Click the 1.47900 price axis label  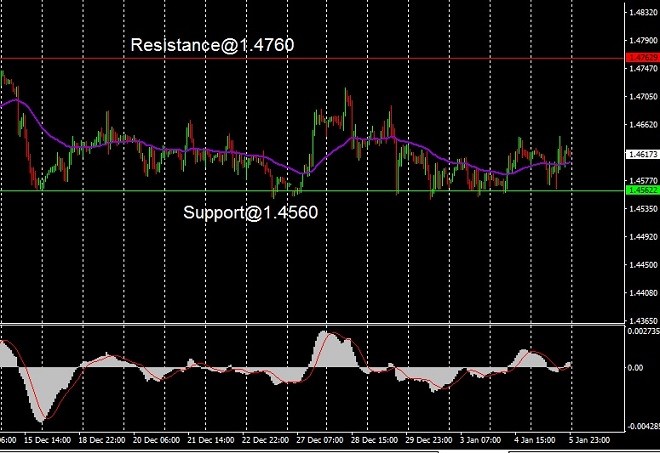point(643,40)
